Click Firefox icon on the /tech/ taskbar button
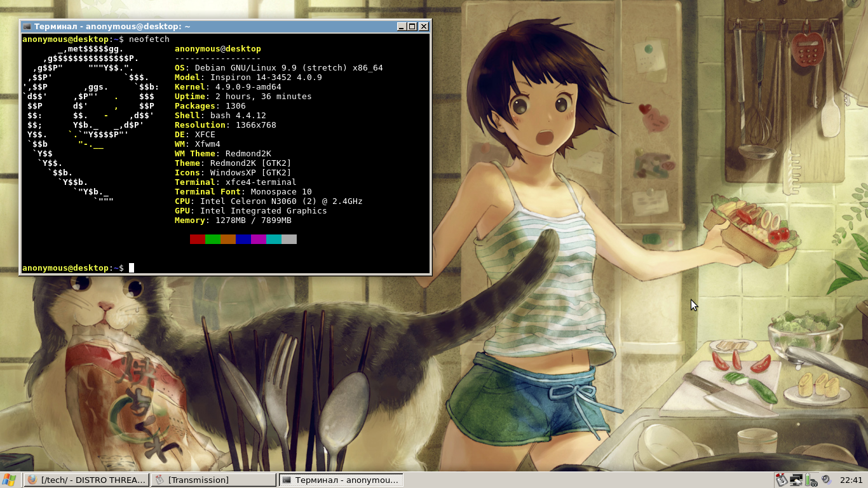 (x=32, y=480)
